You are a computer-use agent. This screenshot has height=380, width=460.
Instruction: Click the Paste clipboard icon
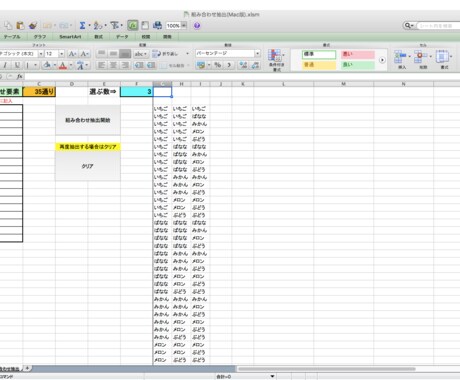tap(20, 25)
